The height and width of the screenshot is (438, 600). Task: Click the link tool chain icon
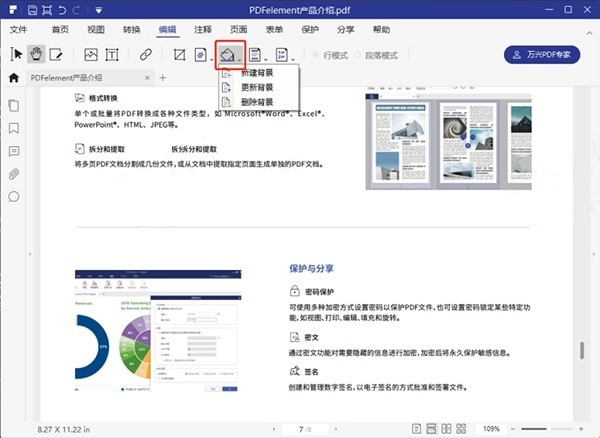(146, 54)
